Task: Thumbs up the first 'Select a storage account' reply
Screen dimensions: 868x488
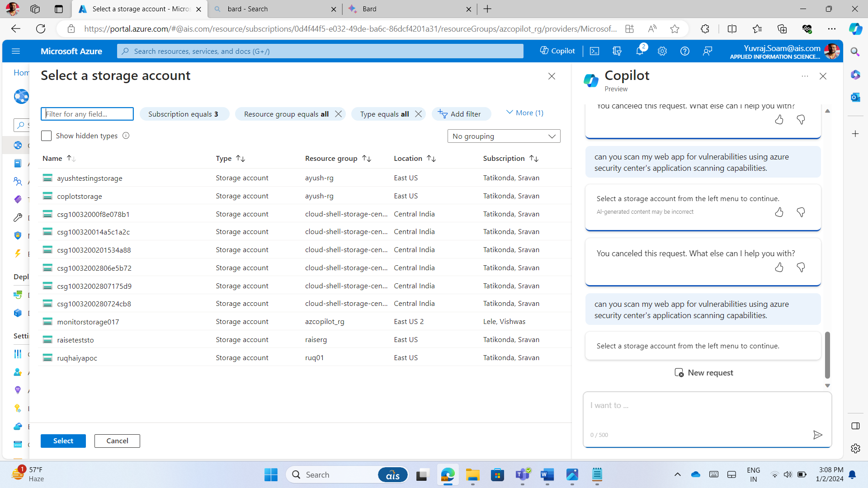Action: point(779,212)
